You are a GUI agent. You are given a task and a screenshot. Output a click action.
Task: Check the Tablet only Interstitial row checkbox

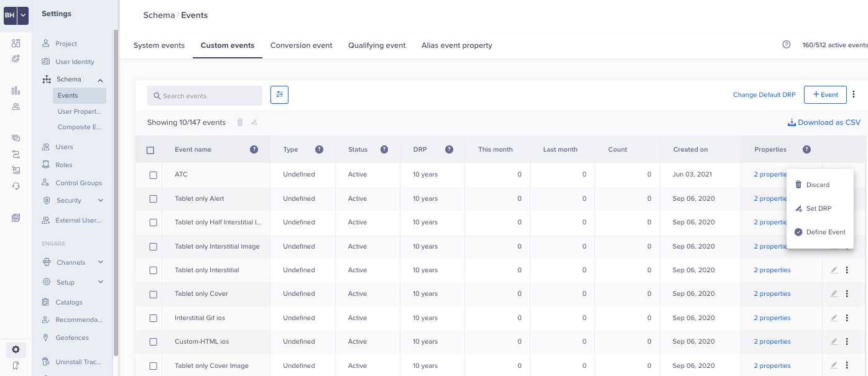point(153,270)
